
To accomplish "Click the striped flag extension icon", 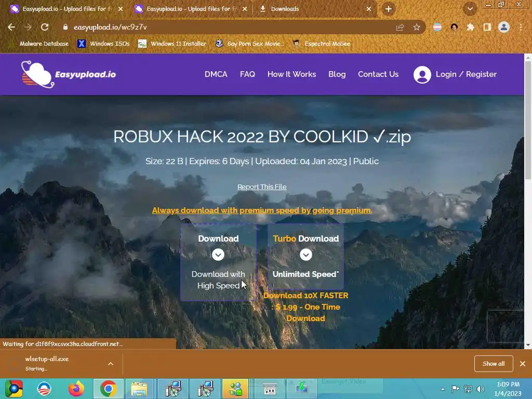I will pos(437,27).
